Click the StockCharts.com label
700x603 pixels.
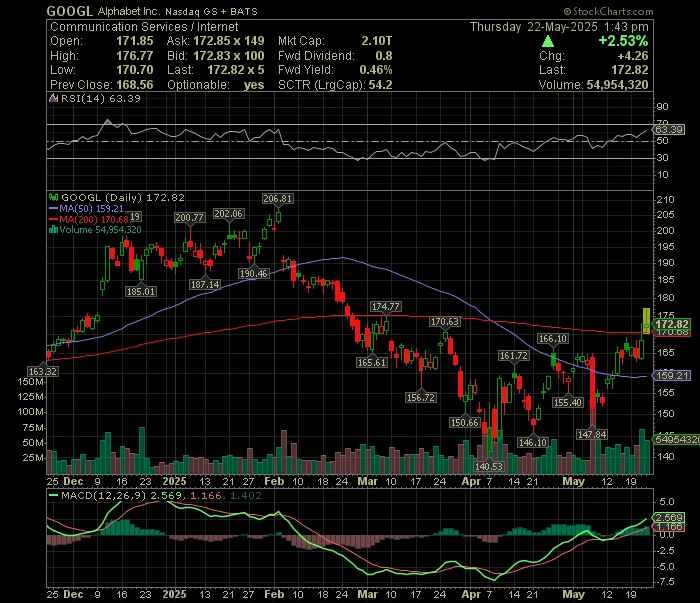(x=608, y=11)
